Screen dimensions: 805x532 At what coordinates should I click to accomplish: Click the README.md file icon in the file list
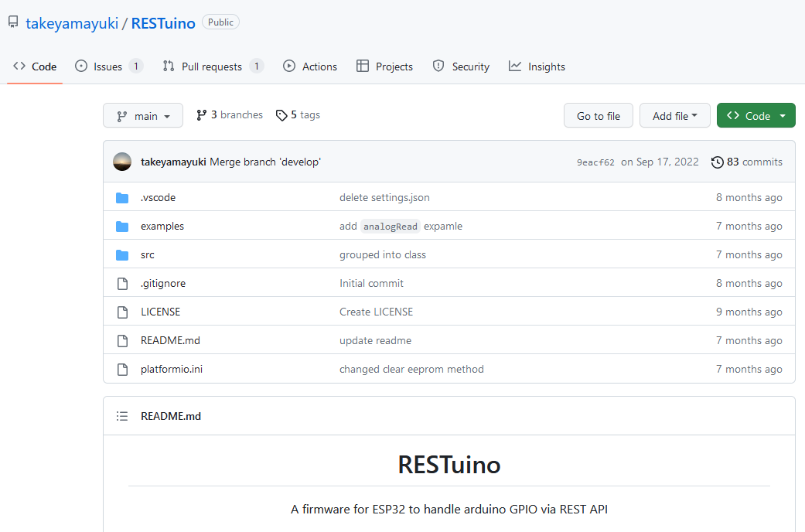click(122, 341)
